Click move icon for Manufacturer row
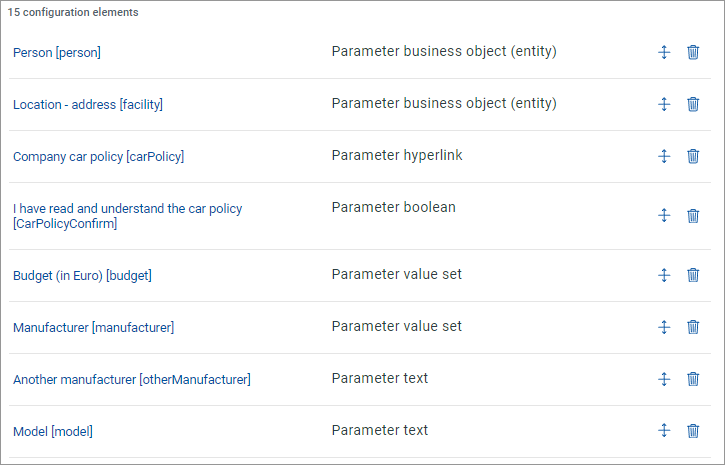Image resolution: width=725 pixels, height=465 pixels. coord(663,327)
